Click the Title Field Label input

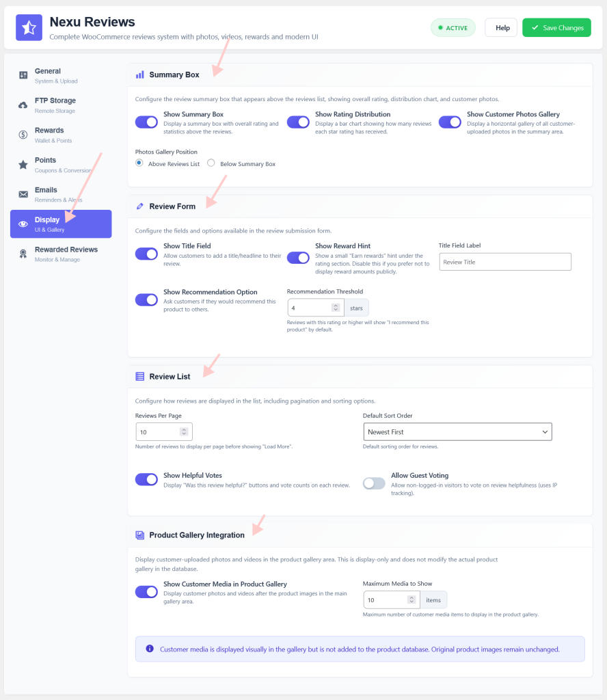505,262
